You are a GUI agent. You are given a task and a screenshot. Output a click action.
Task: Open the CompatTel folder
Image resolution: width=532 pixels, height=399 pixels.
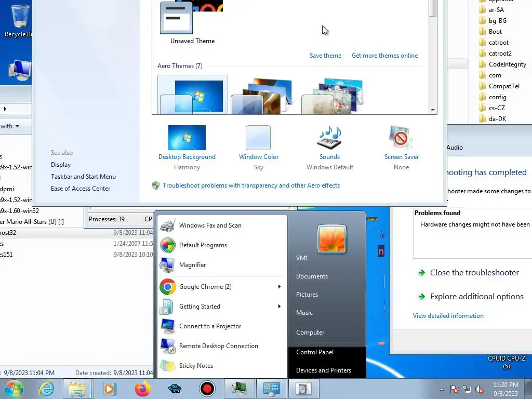pos(499,86)
